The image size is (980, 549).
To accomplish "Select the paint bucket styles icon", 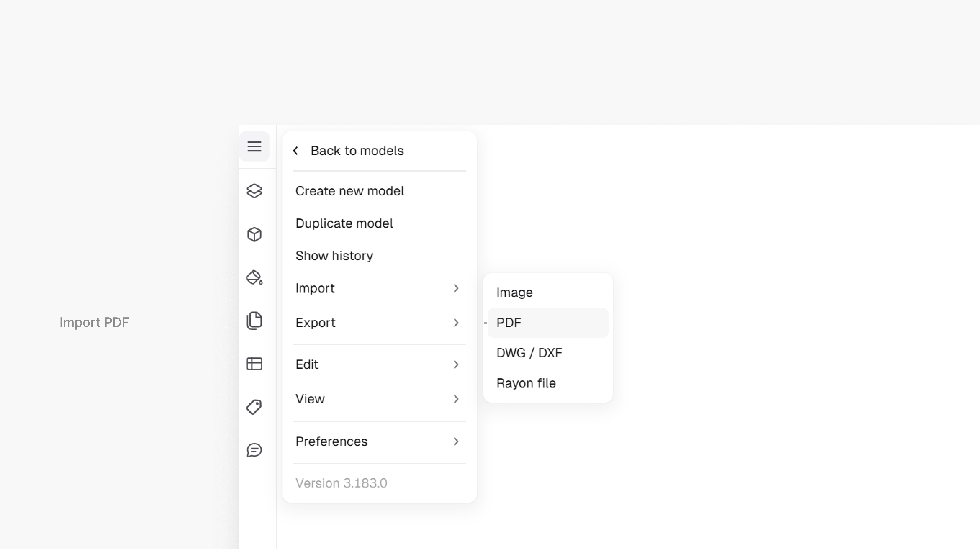I will coord(254,277).
